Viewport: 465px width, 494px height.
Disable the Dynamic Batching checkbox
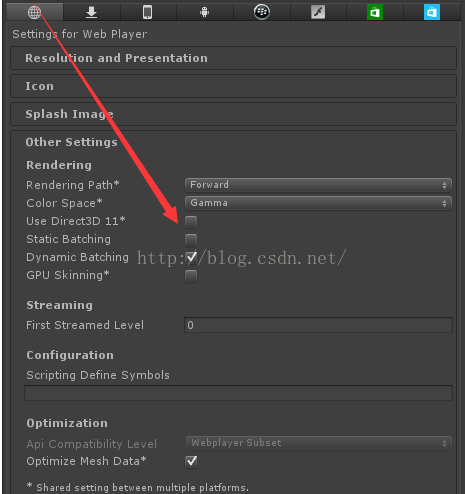point(191,257)
